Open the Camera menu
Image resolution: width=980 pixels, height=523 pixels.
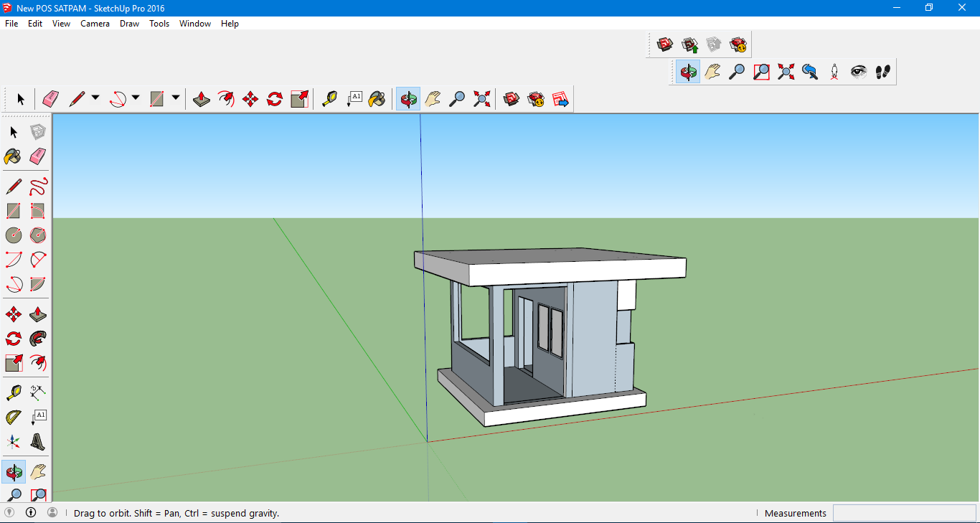[95, 23]
